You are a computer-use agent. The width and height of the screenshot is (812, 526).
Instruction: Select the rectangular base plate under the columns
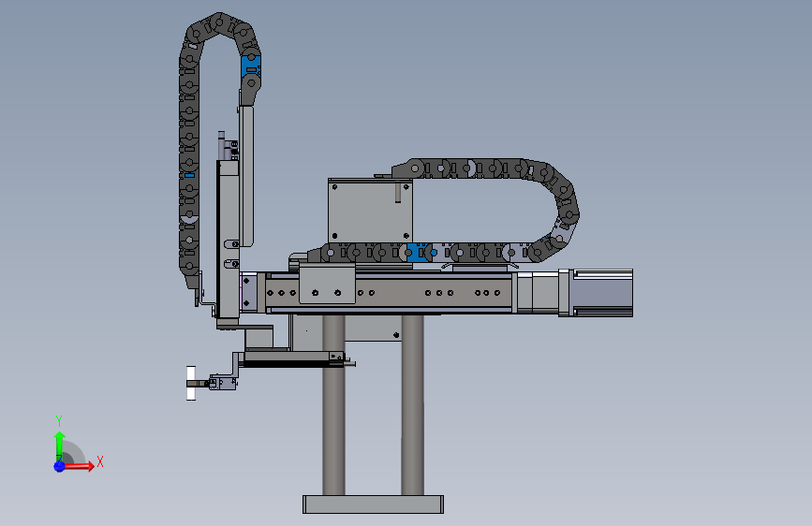(x=373, y=504)
